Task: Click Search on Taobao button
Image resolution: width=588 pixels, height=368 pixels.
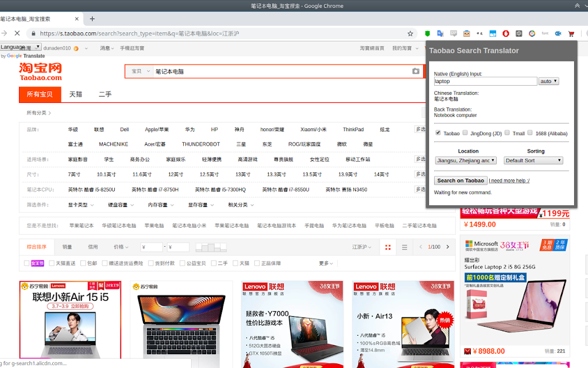Action: tap(461, 180)
